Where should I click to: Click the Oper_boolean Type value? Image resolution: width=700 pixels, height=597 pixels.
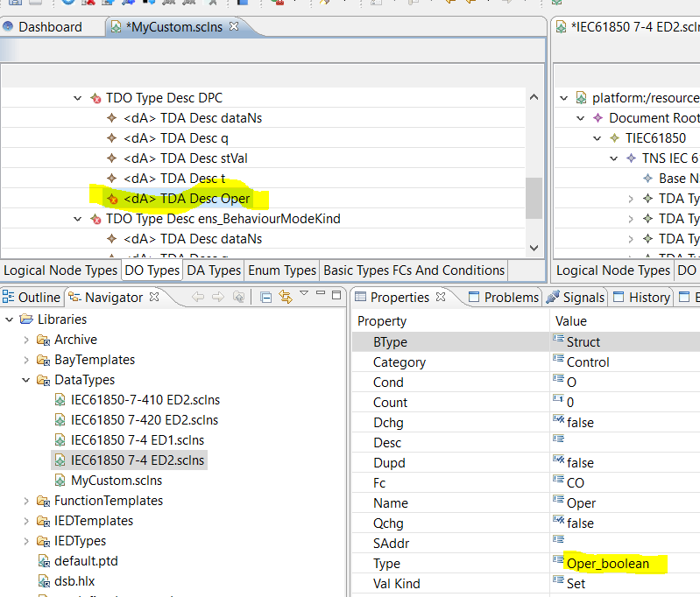pos(608,564)
